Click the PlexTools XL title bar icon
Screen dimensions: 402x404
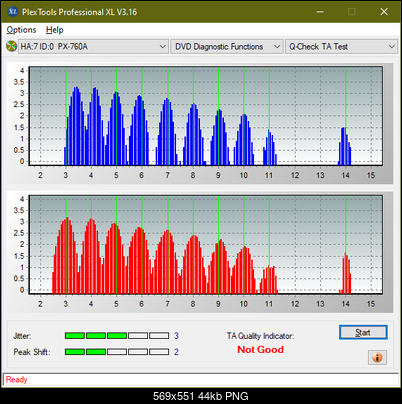coord(13,12)
